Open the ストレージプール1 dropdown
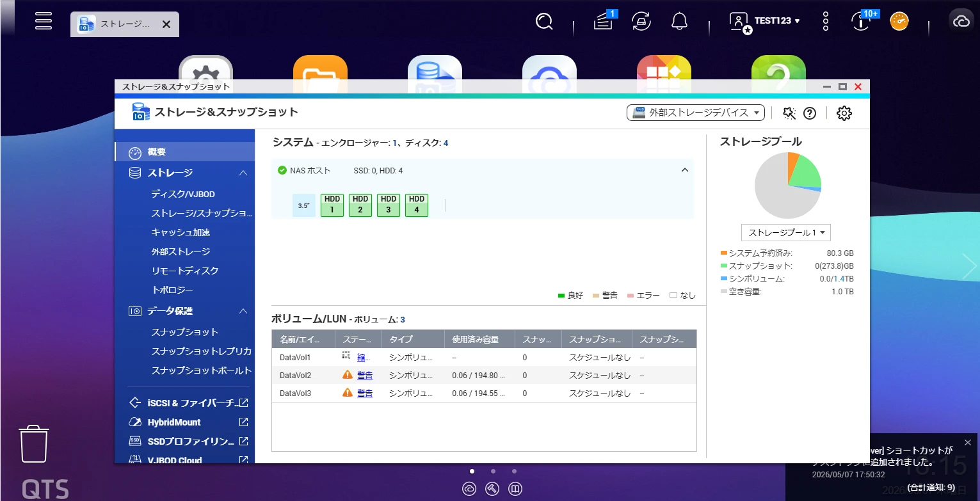 pyautogui.click(x=786, y=232)
